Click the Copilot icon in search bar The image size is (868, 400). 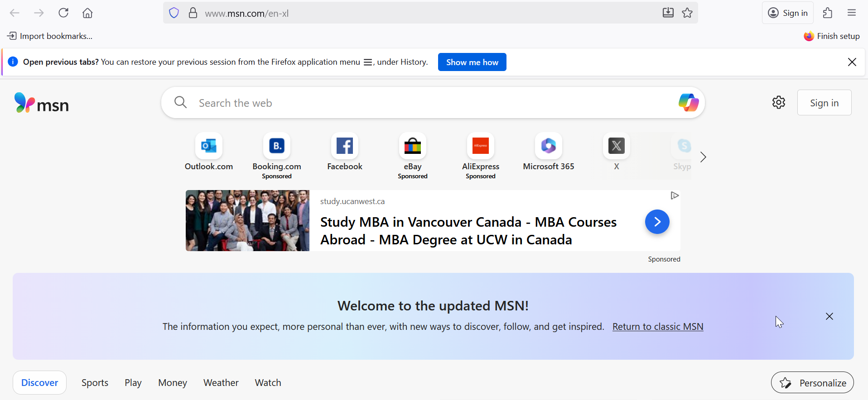[x=688, y=103]
